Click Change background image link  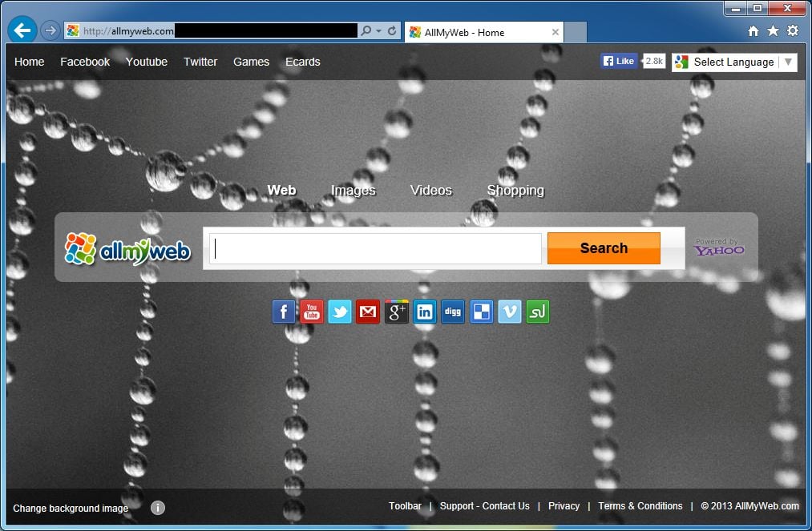[x=71, y=509]
